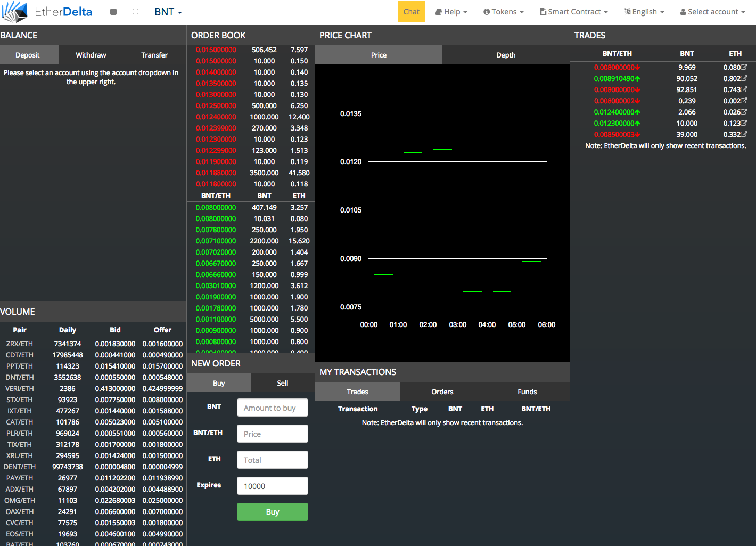Open the Select account dropdown

pyautogui.click(x=712, y=12)
